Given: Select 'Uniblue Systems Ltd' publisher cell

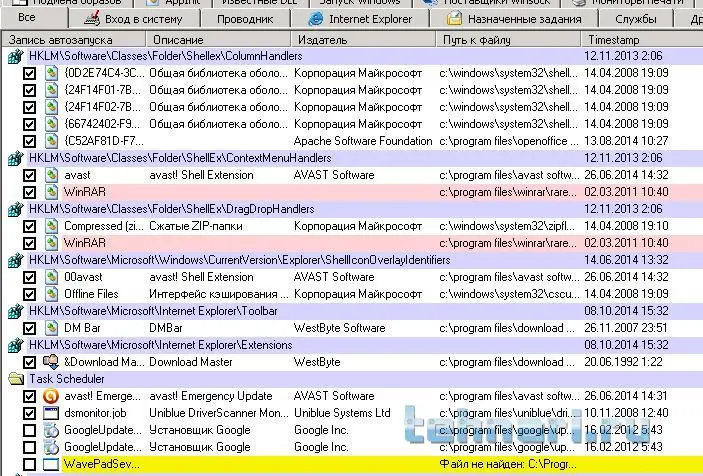Looking at the screenshot, I should (x=342, y=413).
